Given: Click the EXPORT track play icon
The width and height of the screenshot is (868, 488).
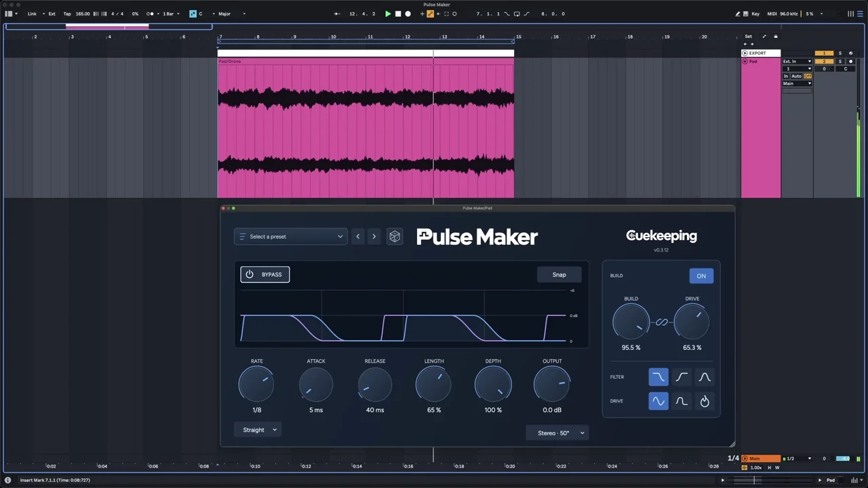Looking at the screenshot, I should (x=745, y=53).
